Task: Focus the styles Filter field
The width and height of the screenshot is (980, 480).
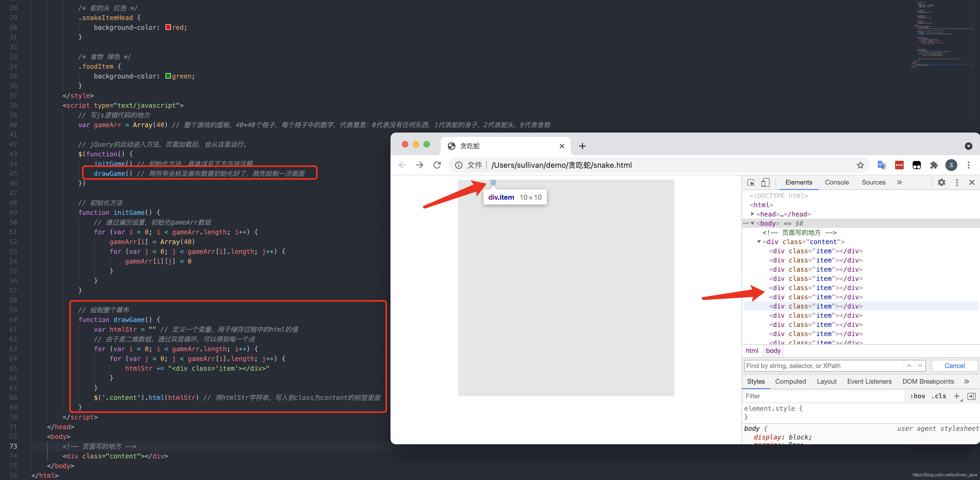Action: click(x=824, y=396)
